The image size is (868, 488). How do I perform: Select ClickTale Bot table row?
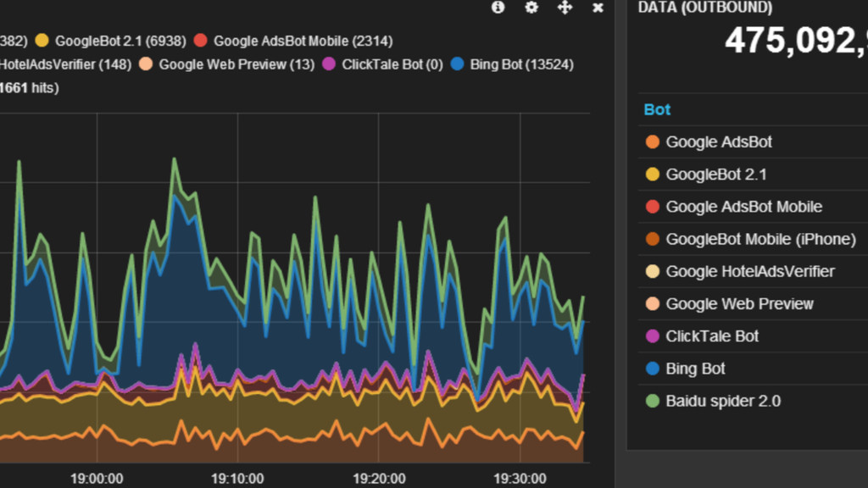coord(753,336)
